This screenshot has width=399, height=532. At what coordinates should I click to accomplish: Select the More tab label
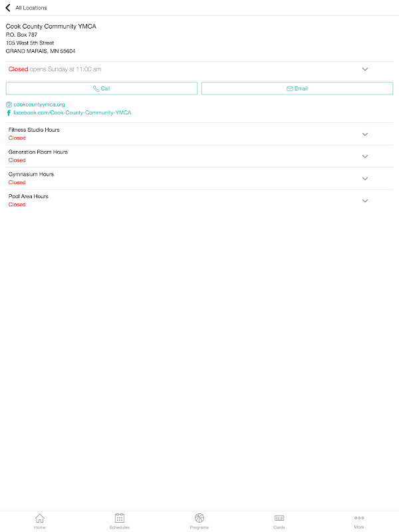pyautogui.click(x=359, y=527)
